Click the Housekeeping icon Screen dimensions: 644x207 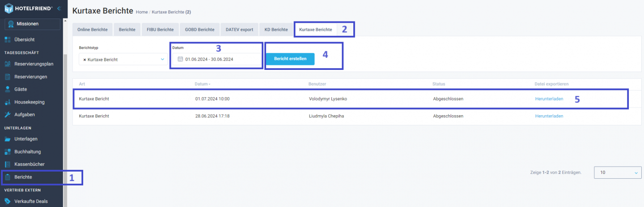tap(8, 102)
